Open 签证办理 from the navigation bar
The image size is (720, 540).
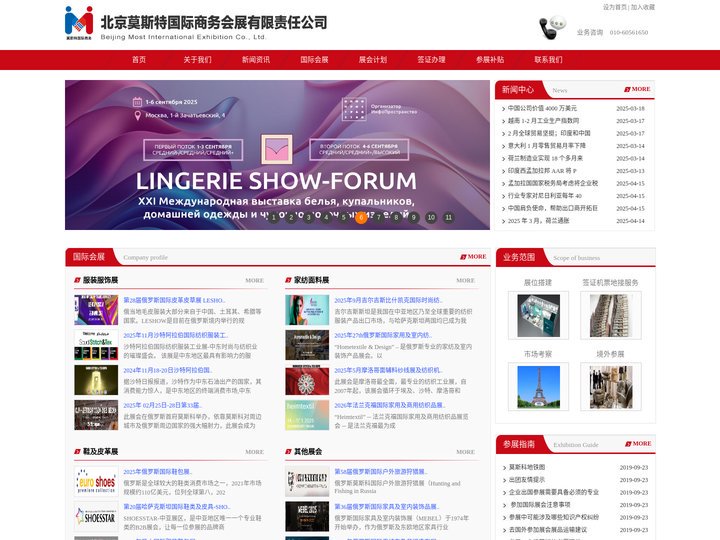(431, 60)
